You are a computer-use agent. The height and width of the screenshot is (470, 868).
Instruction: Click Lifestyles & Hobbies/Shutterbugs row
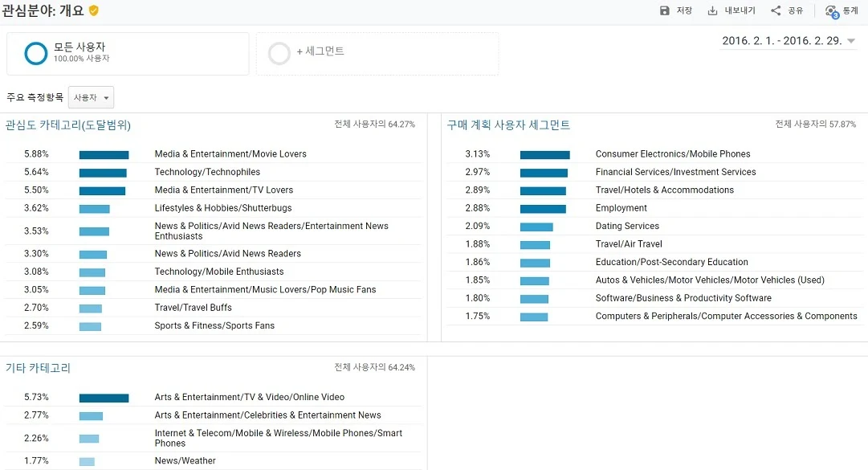click(213, 207)
